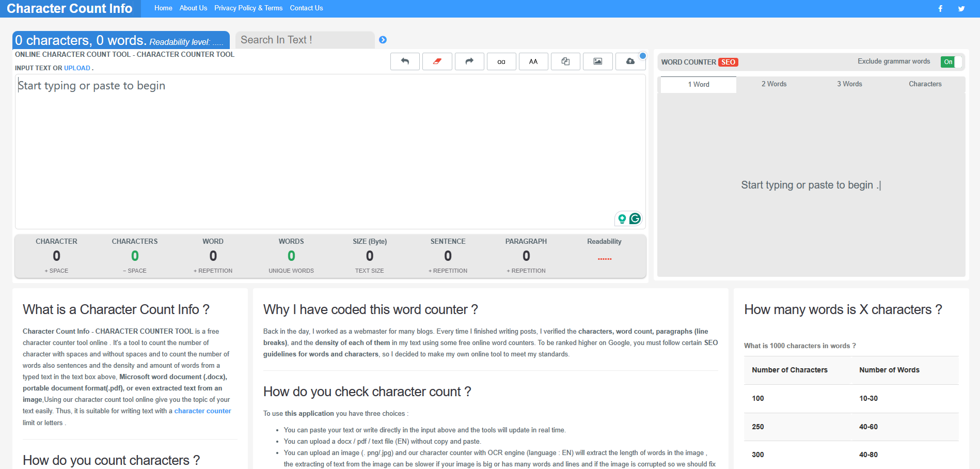Go to About Us in the top navigation
Screen dimensions: 980x469
[x=193, y=8]
